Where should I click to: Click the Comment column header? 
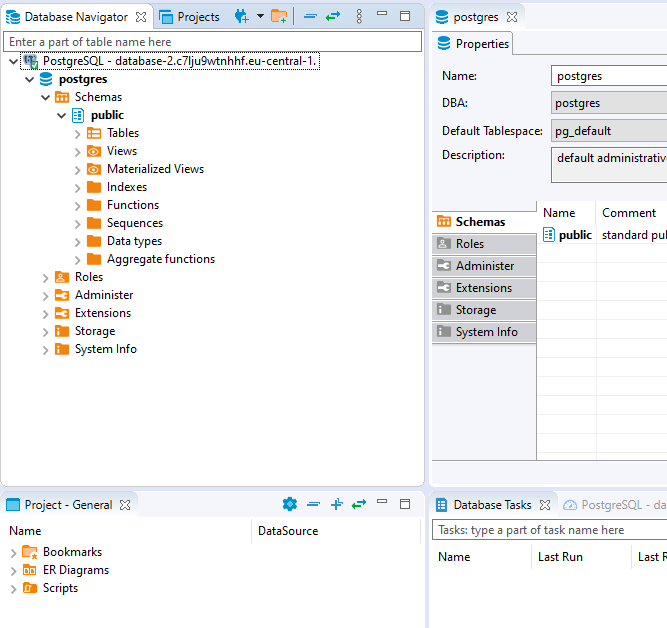pos(629,213)
